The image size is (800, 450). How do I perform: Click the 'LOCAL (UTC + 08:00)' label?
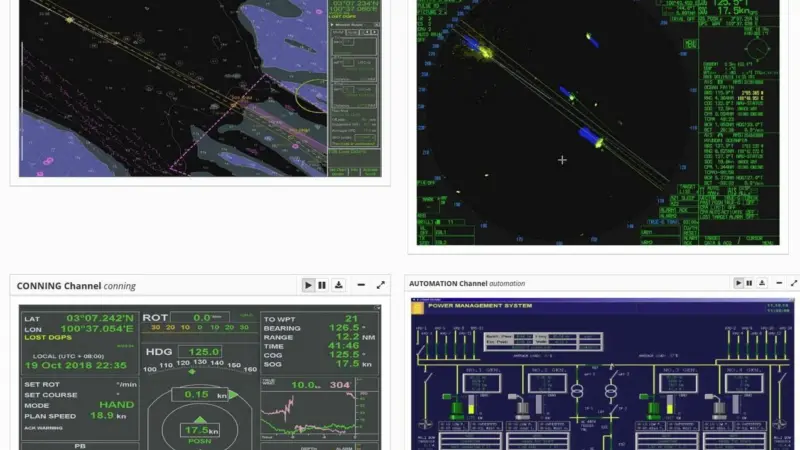68,356
